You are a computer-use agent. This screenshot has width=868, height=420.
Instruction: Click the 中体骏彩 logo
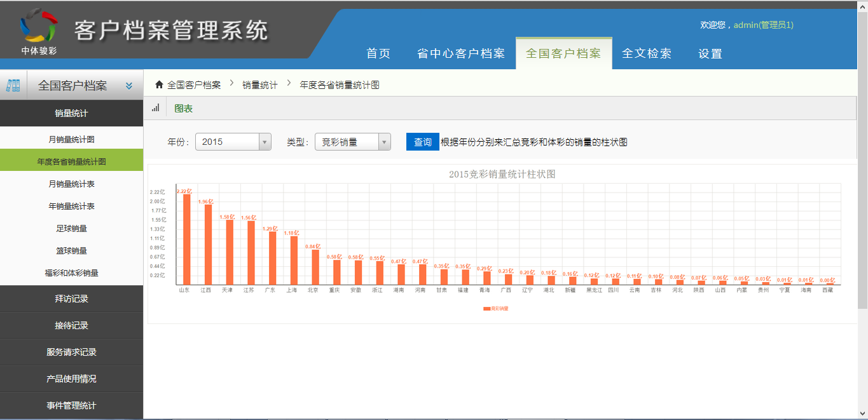[38, 30]
